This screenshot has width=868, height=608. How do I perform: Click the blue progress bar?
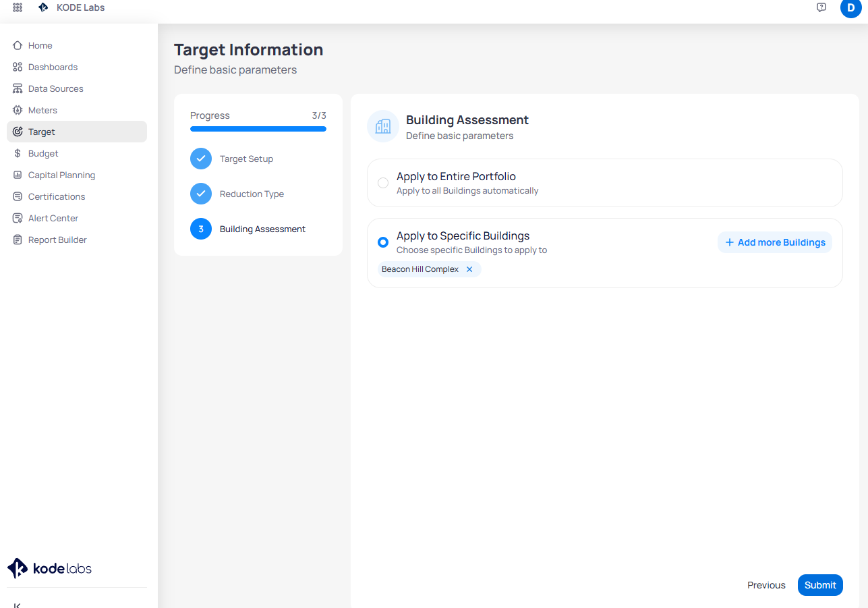pyautogui.click(x=258, y=128)
